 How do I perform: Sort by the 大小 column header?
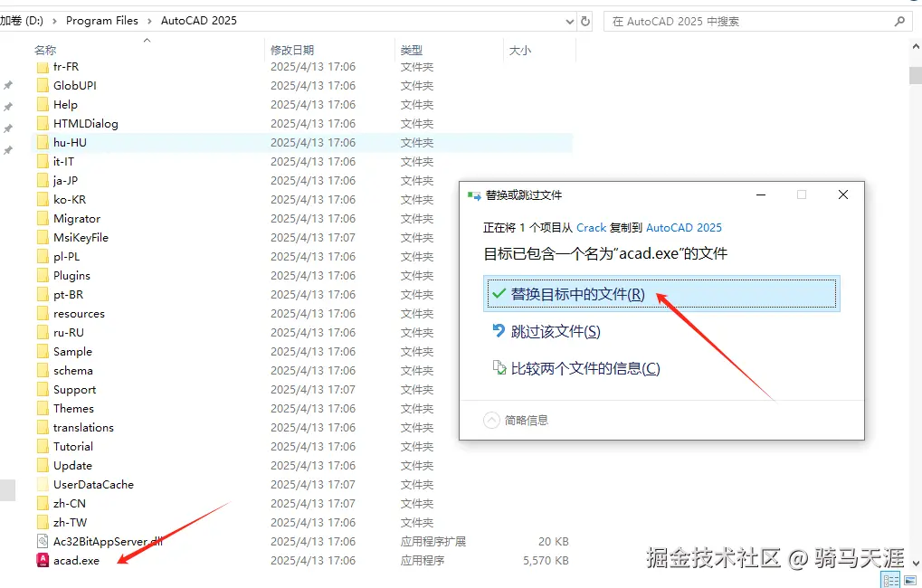pyautogui.click(x=519, y=51)
